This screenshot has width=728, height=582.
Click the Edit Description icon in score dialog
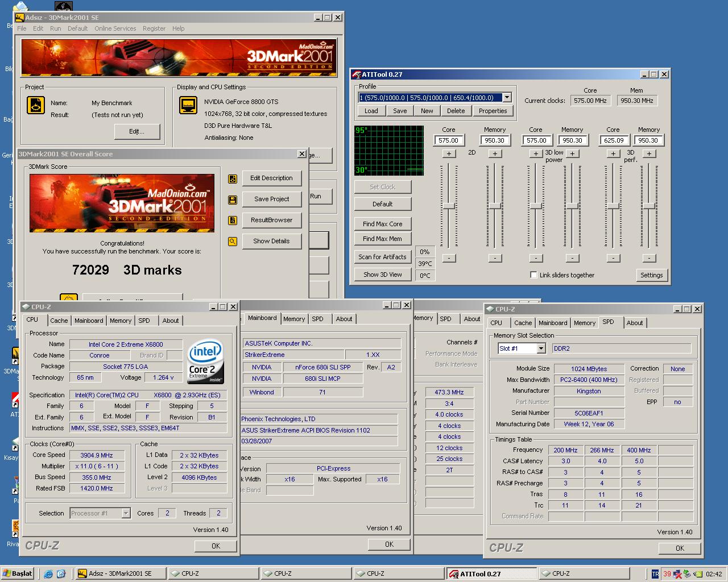[232, 178]
